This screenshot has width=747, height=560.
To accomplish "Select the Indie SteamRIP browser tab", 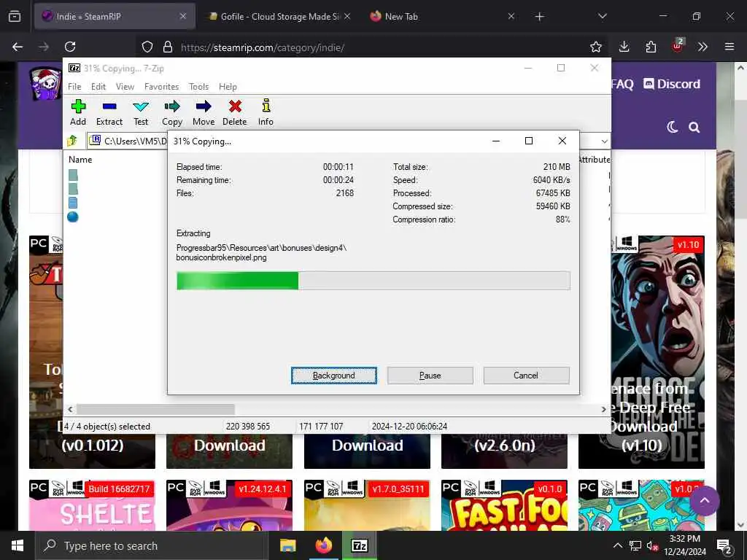I will [x=115, y=16].
